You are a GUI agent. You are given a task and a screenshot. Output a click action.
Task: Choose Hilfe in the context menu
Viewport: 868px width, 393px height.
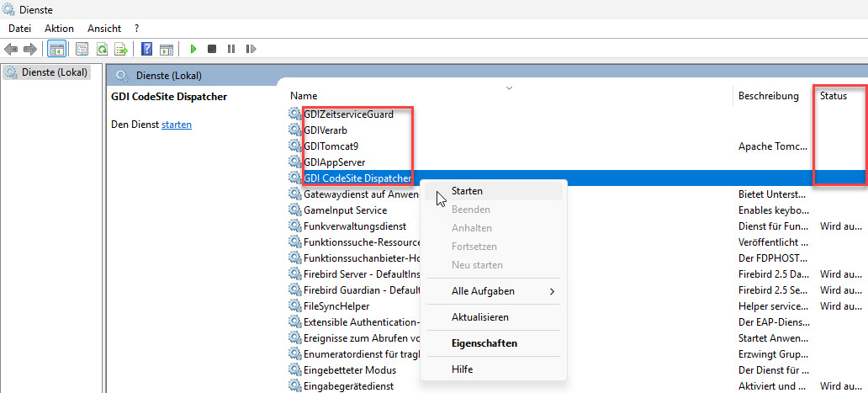click(x=493, y=369)
